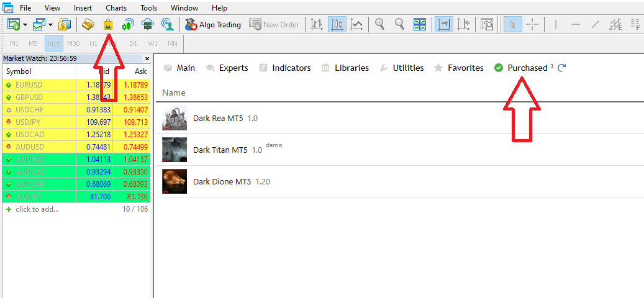Open the Help menu
This screenshot has width=644, height=298.
coord(220,8)
